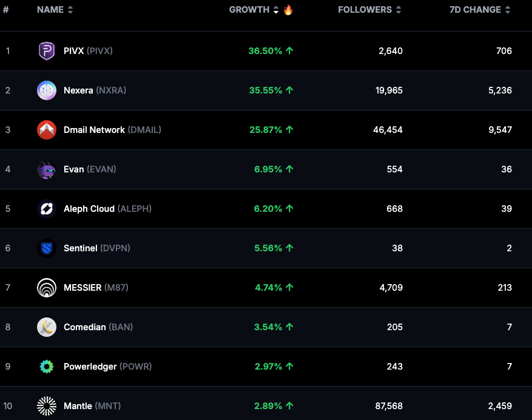Click the PIVX coin logo icon

pos(47,51)
